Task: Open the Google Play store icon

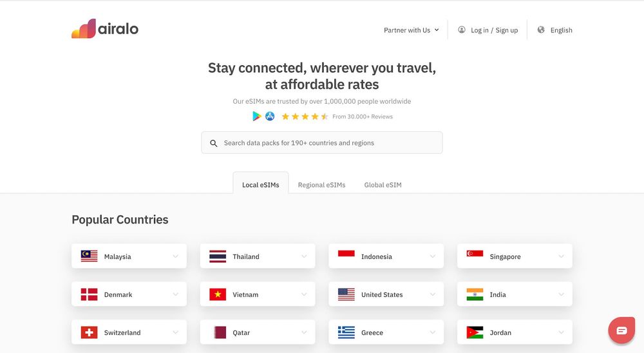Action: point(257,117)
